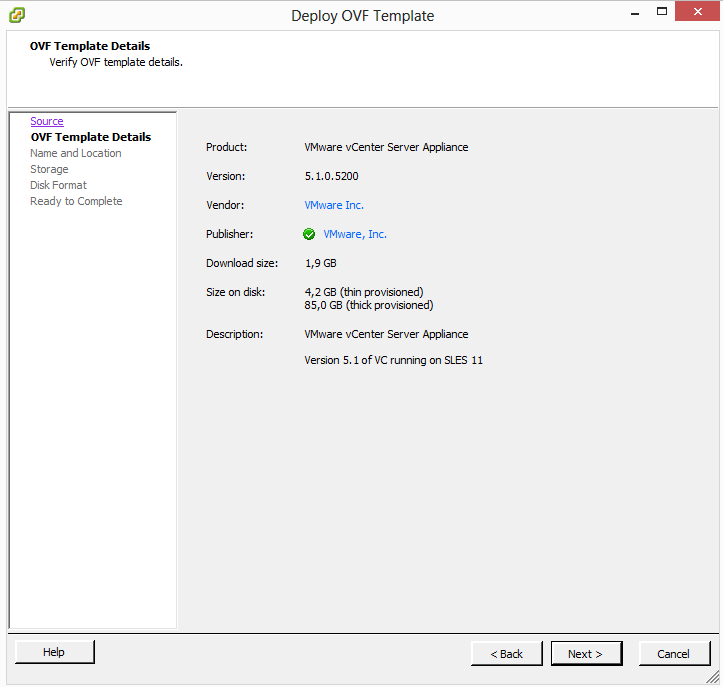
Task: Click the 4,2 GB (thin provisioned) text
Action: coord(364,292)
